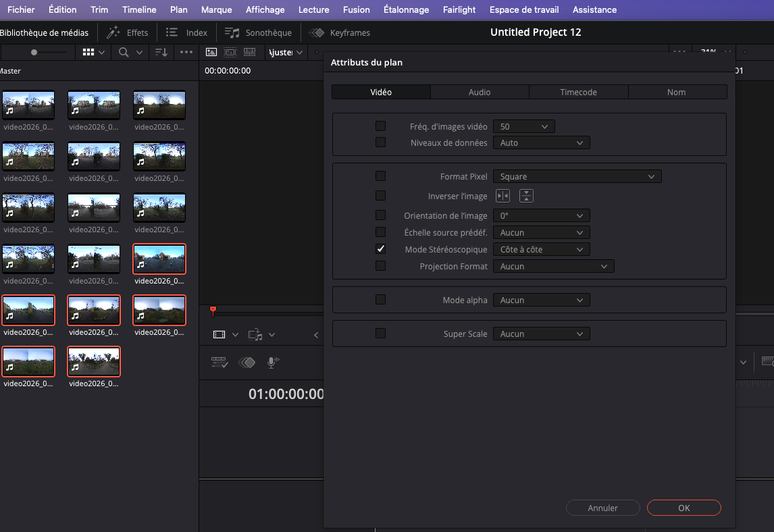Click the vertical flip icon for Inverser l'image
Screen dimensions: 774x532
(526, 196)
